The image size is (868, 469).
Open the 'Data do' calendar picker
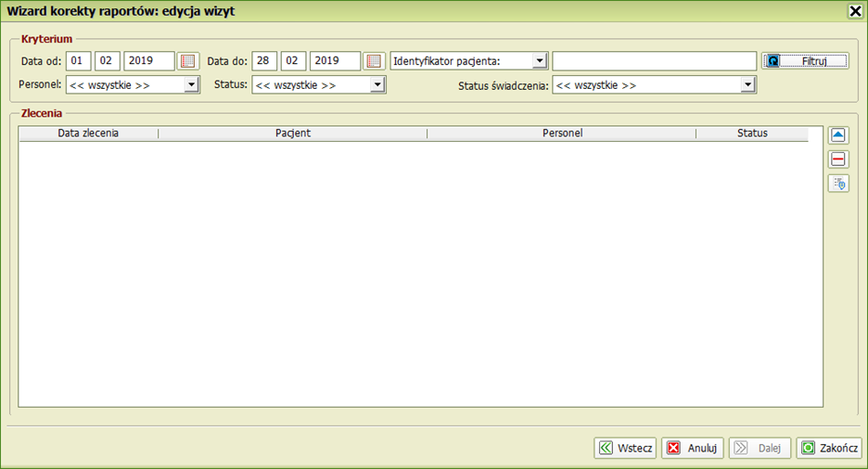[374, 61]
